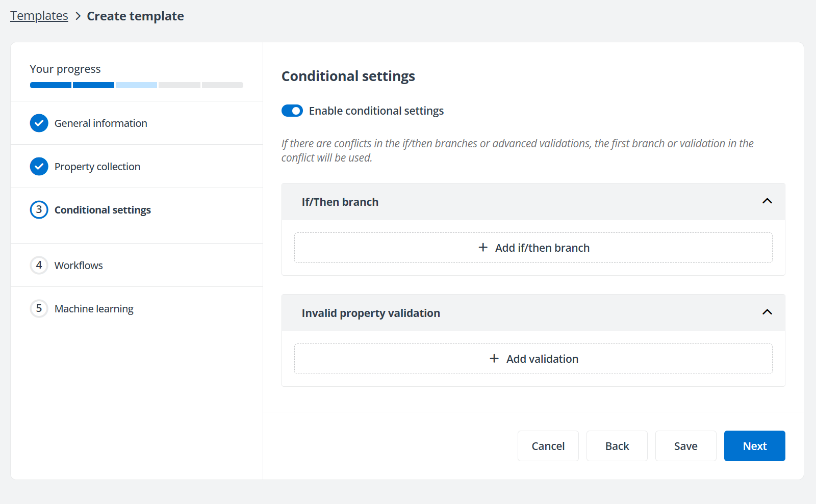Click the Cancel button
This screenshot has width=816, height=504.
[548, 446]
